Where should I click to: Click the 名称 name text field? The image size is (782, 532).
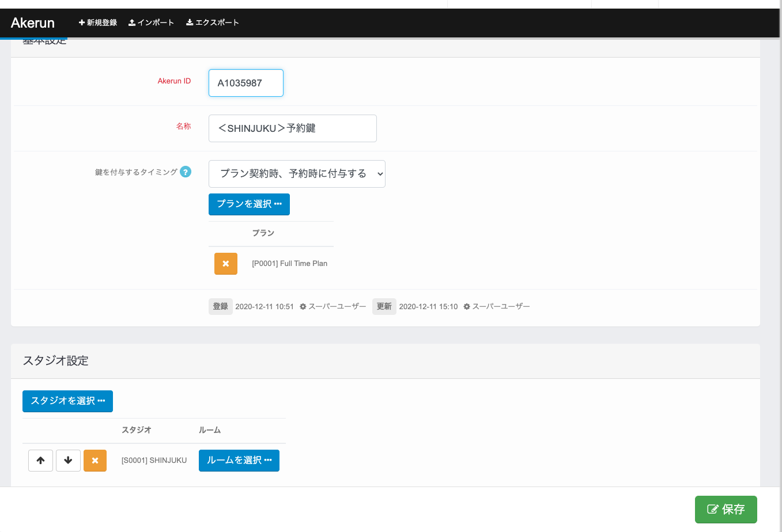[x=292, y=128]
